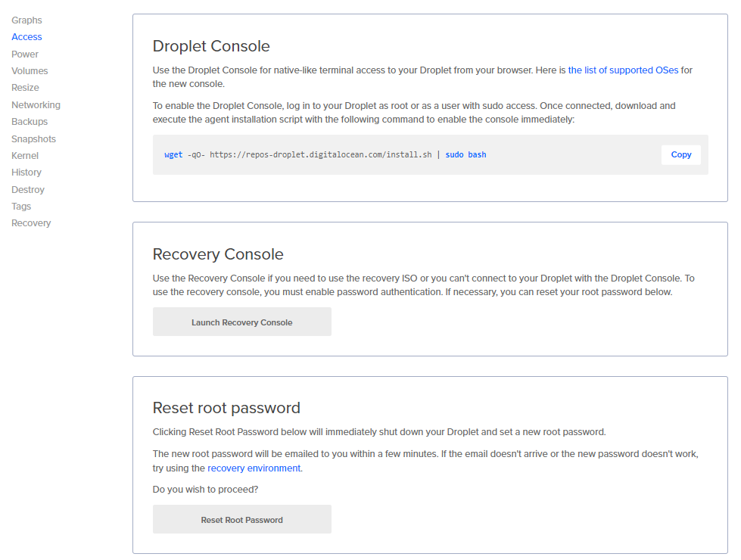The width and height of the screenshot is (741, 560).
Task: Go to the Kernel section
Action: point(25,156)
